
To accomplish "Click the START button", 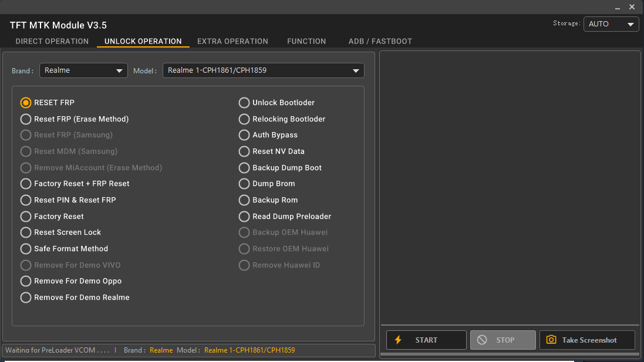I will coord(426,340).
